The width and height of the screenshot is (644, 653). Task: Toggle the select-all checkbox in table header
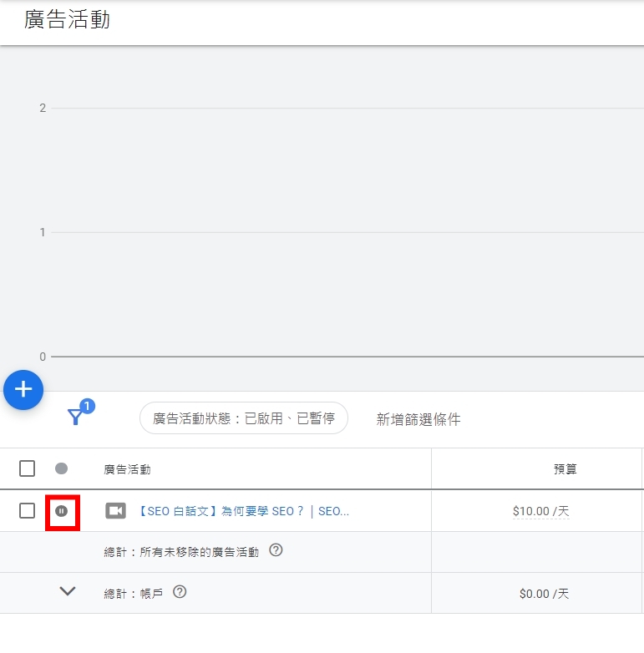(27, 468)
